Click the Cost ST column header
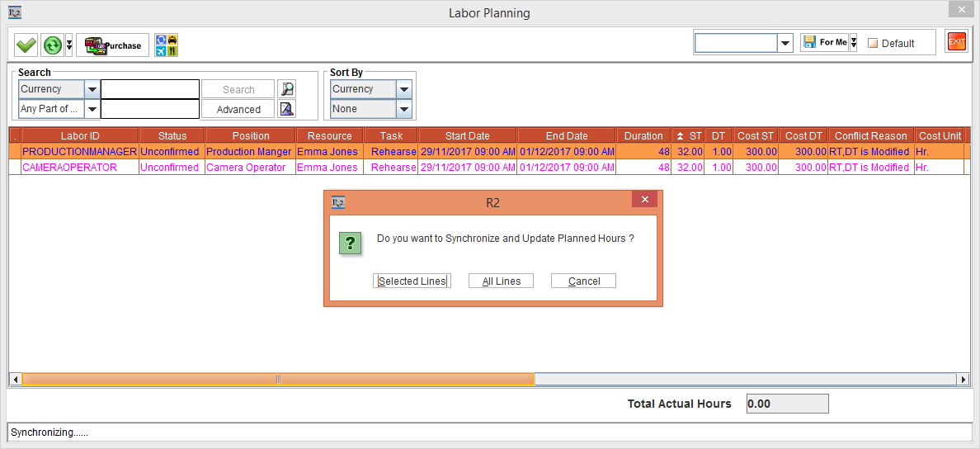 (756, 135)
